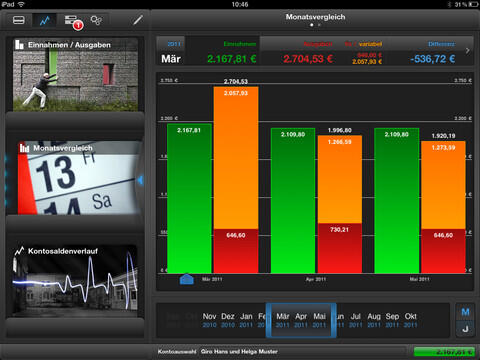Select Monatsvergleich report thumbnail
Image resolution: width=480 pixels, height=360 pixels.
(x=79, y=178)
